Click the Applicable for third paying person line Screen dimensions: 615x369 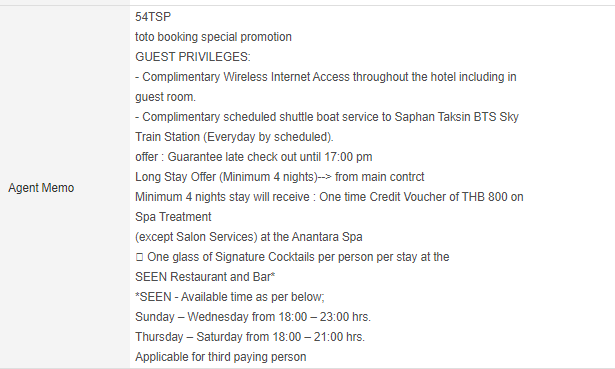pos(220,357)
